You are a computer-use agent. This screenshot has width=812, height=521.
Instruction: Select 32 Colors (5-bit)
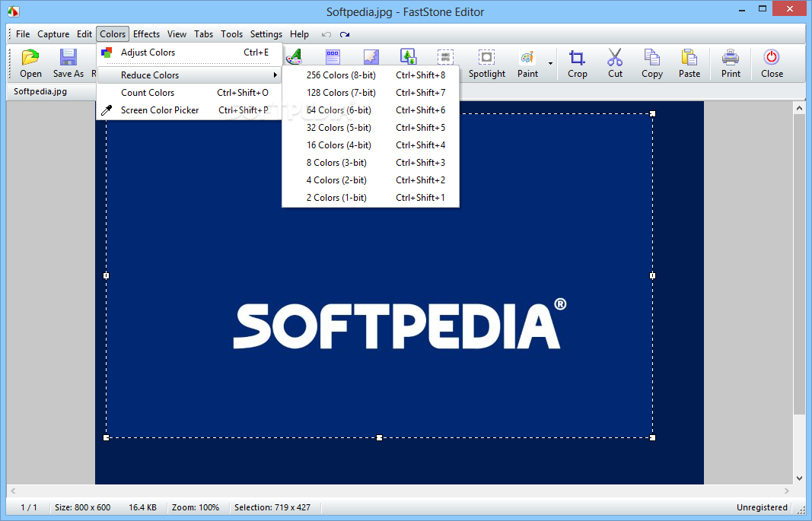[x=371, y=128]
